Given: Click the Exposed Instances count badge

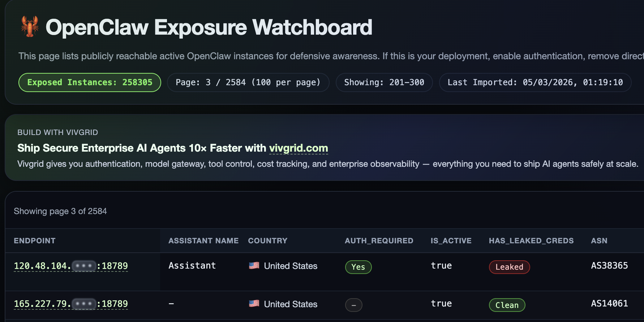Looking at the screenshot, I should click(x=90, y=82).
